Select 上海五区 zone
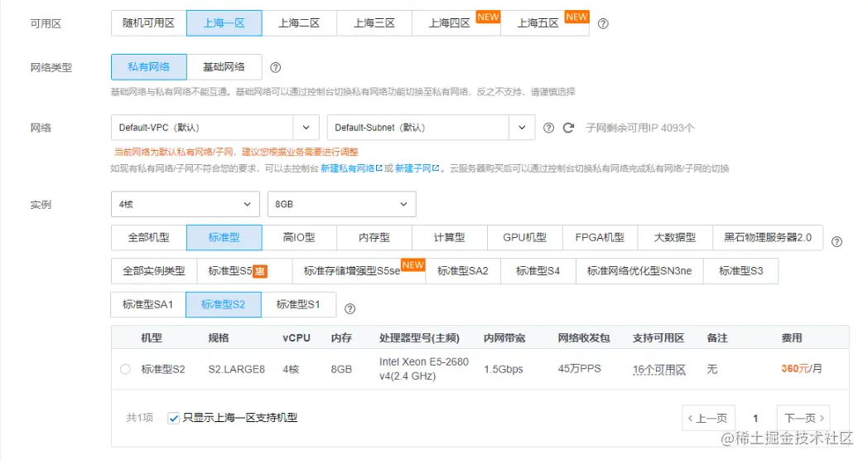The image size is (868, 461). coord(545,23)
